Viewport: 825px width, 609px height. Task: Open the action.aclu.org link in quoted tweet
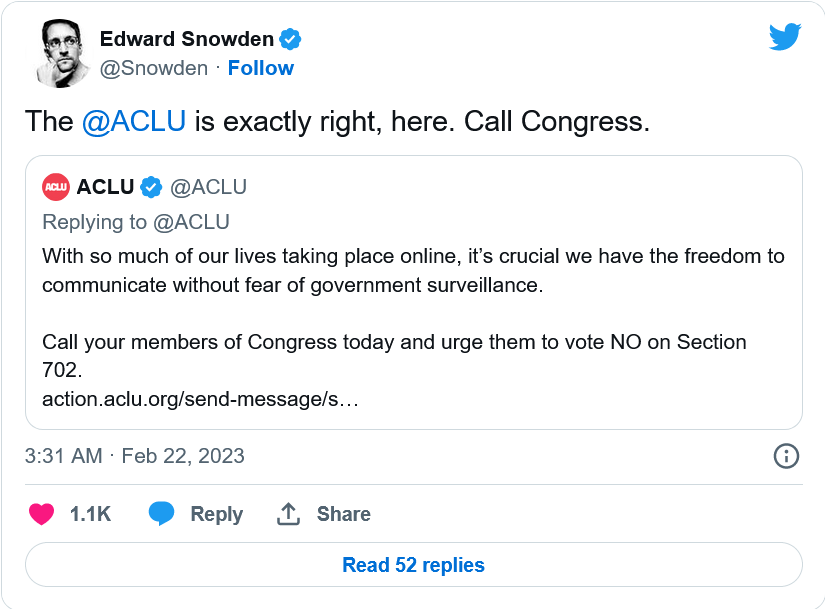tap(200, 399)
